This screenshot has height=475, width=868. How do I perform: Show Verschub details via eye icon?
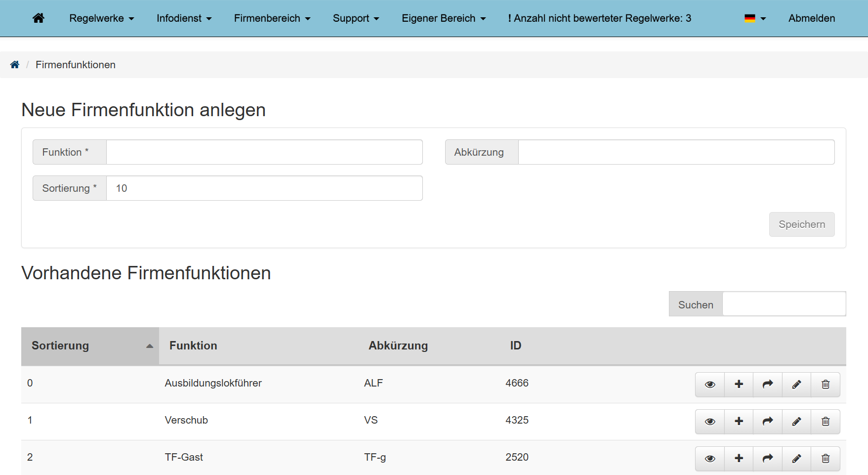click(x=710, y=422)
